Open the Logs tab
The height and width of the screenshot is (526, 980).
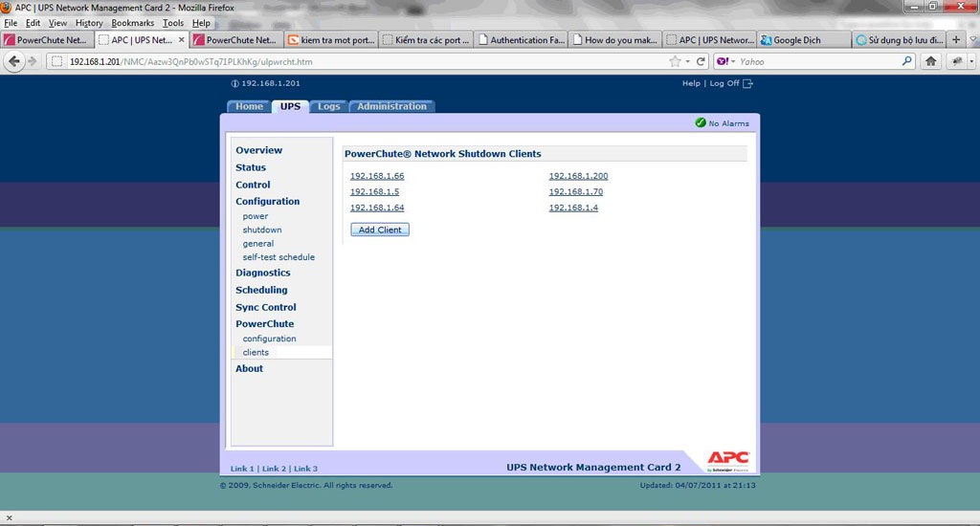pyautogui.click(x=329, y=106)
